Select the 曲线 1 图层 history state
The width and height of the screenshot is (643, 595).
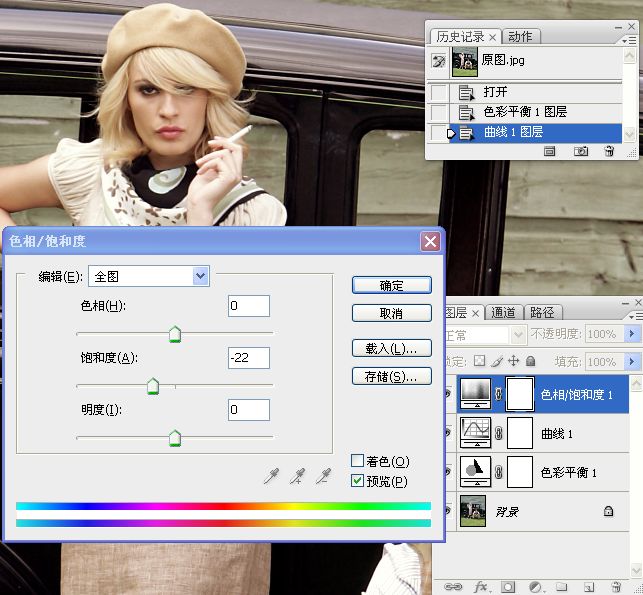[x=536, y=132]
